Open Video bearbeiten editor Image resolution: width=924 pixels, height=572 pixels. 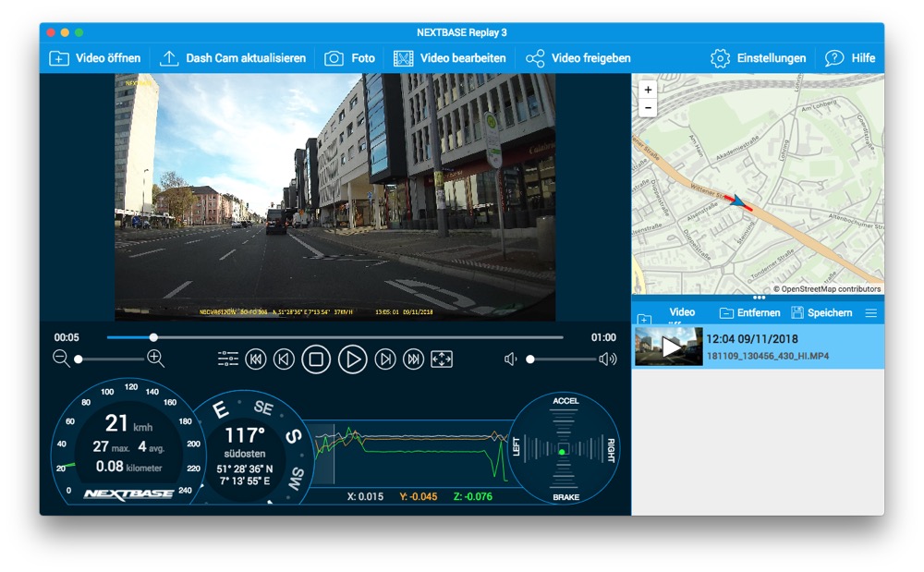coord(450,58)
